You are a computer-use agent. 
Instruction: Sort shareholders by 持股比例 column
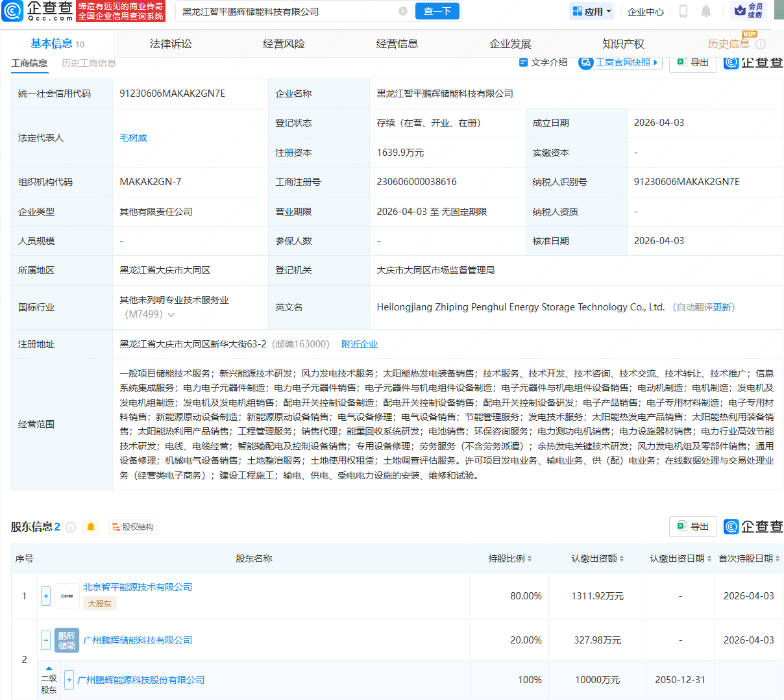click(530, 559)
